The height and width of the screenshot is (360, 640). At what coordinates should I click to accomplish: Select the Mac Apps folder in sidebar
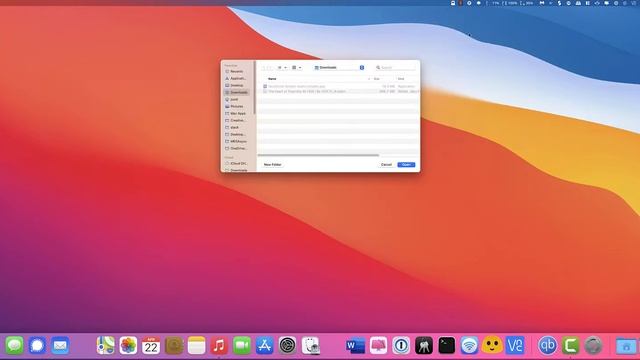(x=236, y=113)
